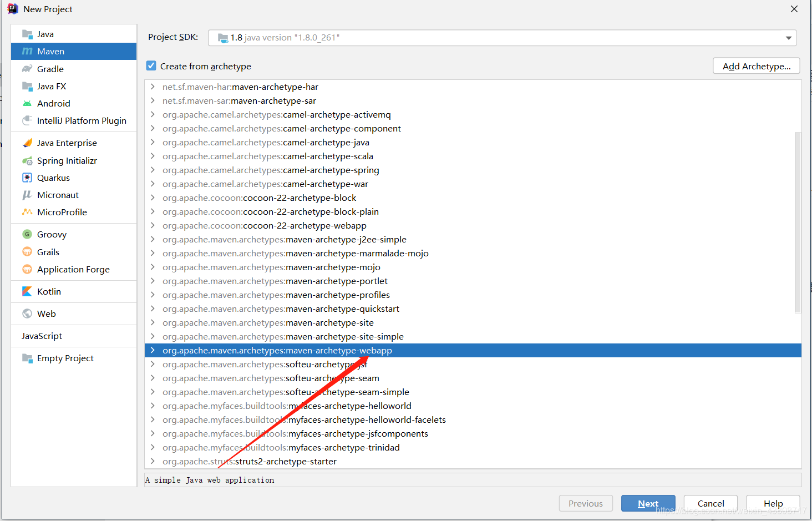Select maven-archetype-site row
The width and height of the screenshot is (812, 521).
[x=473, y=322]
